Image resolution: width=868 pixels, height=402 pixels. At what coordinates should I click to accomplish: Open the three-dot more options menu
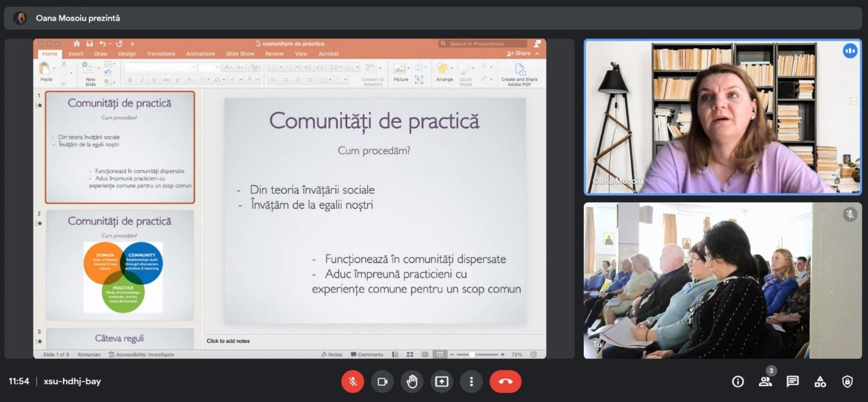point(471,382)
